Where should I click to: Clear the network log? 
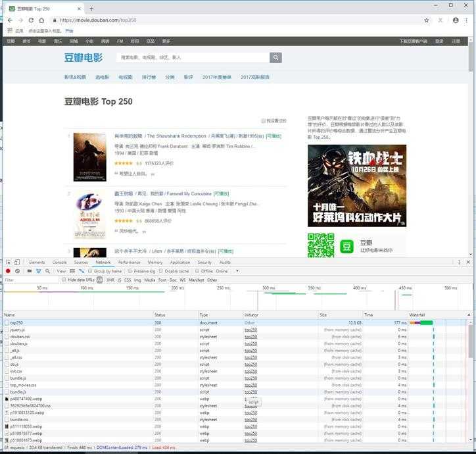(17, 271)
